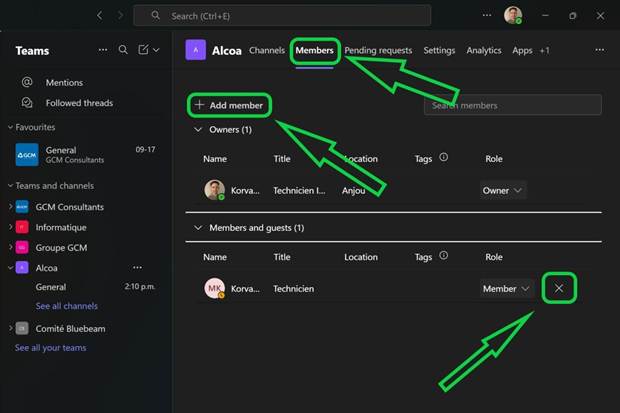Open the compose icon's dropdown chevron
620x413 pixels.
coord(156,50)
